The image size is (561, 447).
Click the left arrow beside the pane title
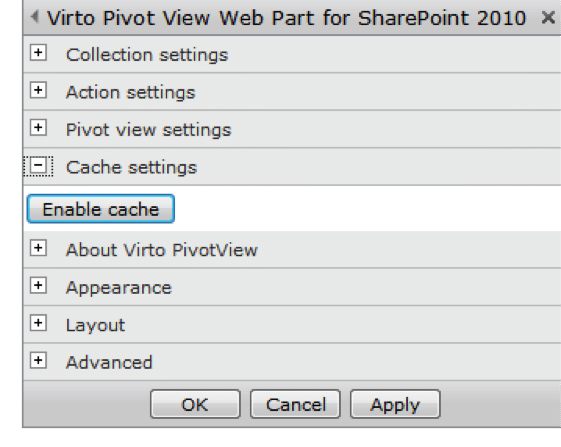(x=35, y=16)
